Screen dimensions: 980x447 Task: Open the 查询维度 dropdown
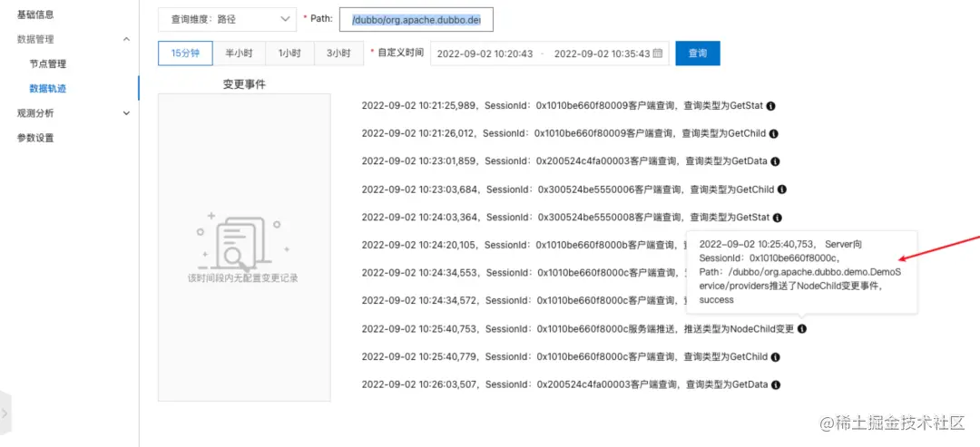(x=227, y=19)
